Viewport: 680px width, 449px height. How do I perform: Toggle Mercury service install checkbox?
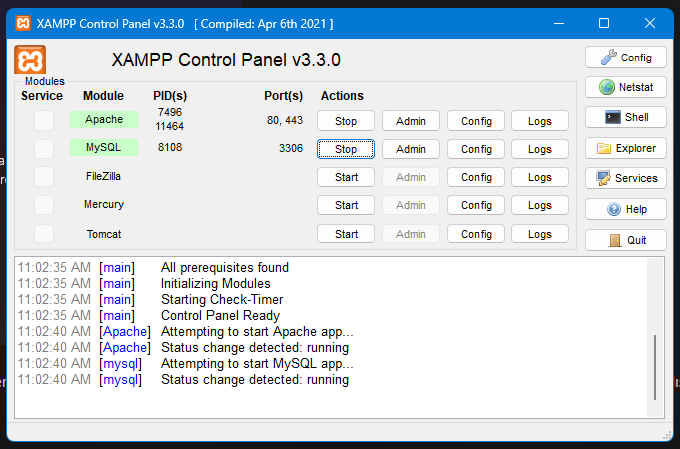44,205
